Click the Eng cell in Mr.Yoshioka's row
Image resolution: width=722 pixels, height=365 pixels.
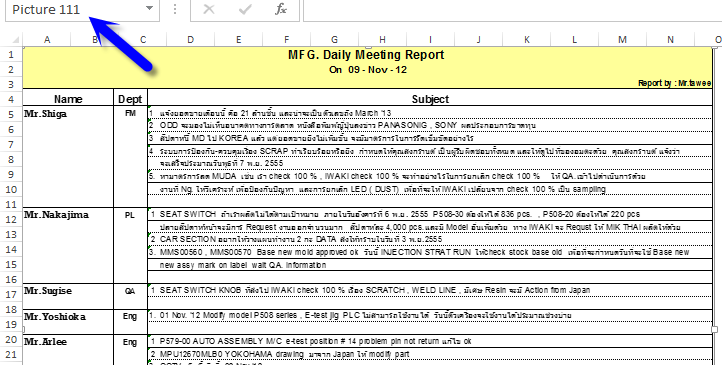(130, 316)
